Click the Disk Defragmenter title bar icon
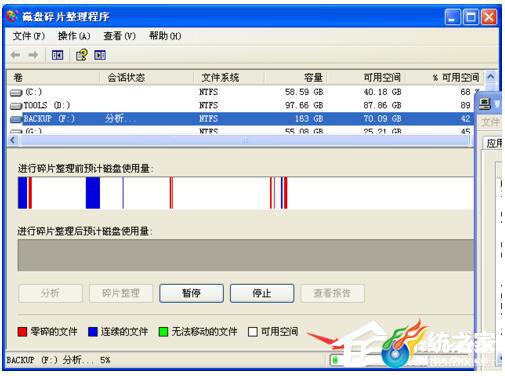505x376 pixels. pos(12,16)
